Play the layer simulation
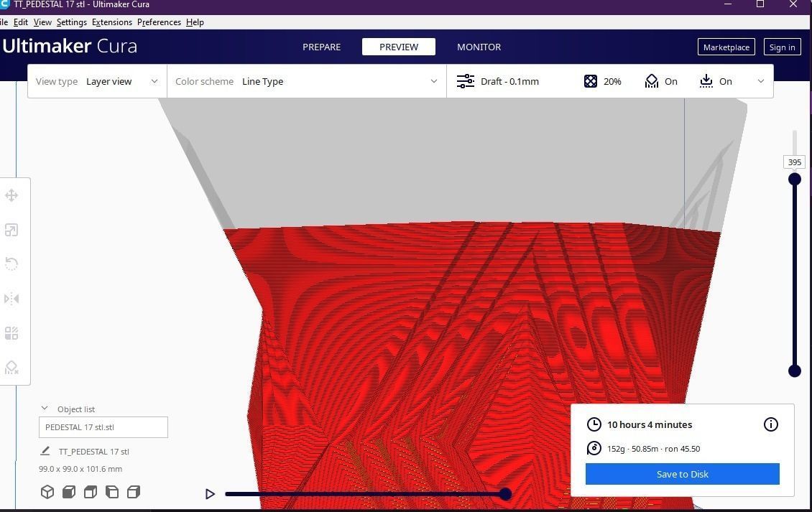This screenshot has height=512, width=812. pos(210,494)
